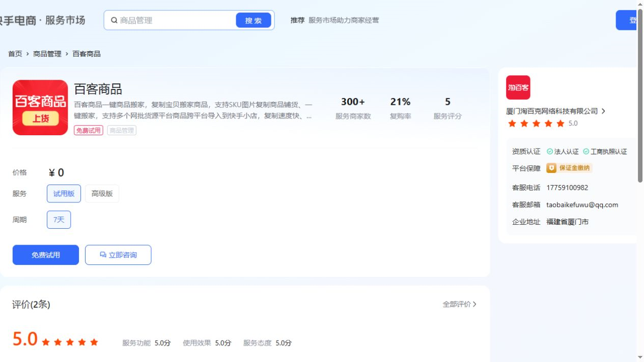
Task: Click the 21% 复购率 statistic
Action: coord(400,108)
